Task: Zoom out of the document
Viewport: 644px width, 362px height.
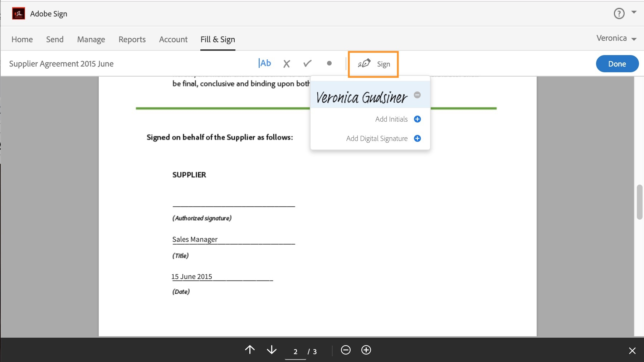Action: (346, 350)
